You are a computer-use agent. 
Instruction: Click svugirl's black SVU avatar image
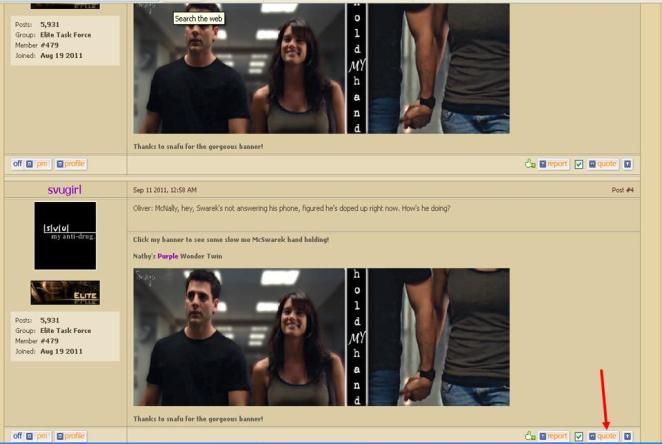[65, 235]
